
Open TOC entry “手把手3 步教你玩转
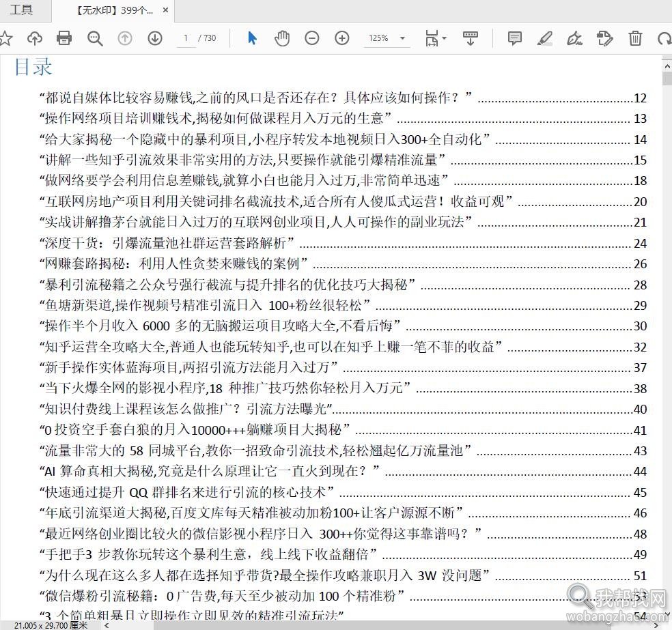[343, 554]
